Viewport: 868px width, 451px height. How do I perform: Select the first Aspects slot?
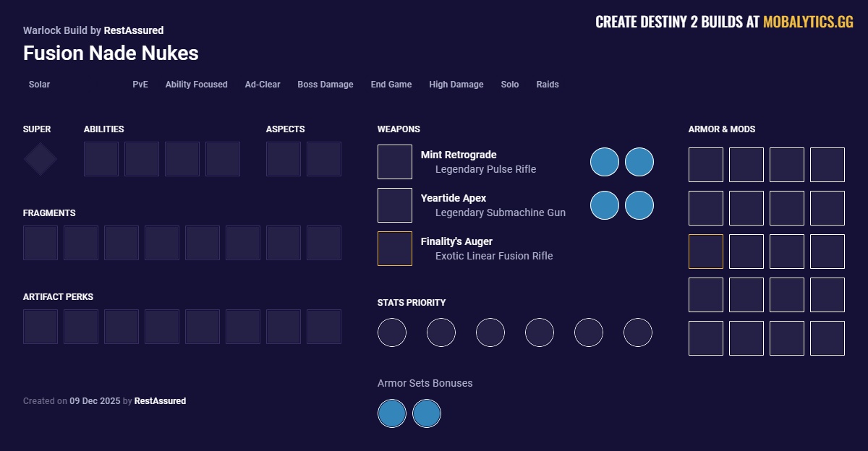(284, 159)
